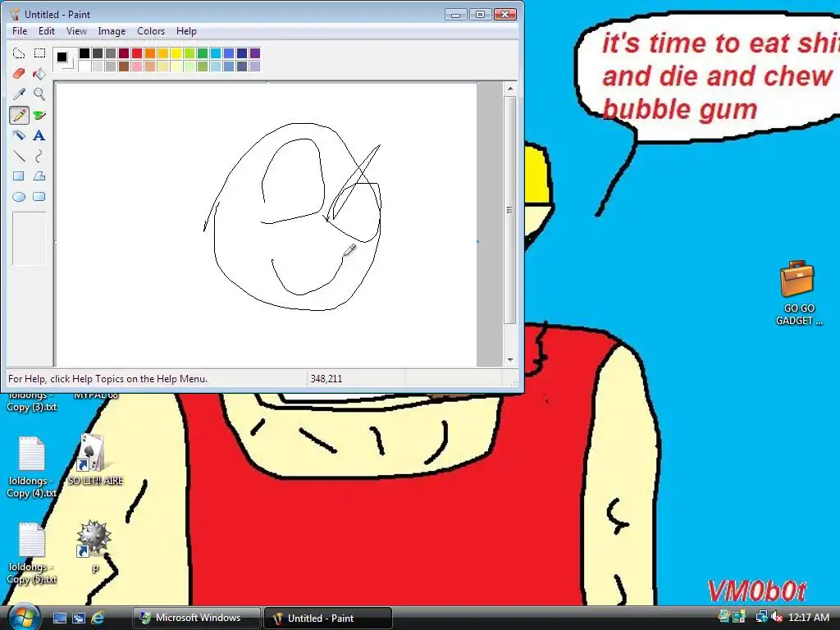Pick the Eraser tool
Screen dimensions: 840x630
coord(19,73)
